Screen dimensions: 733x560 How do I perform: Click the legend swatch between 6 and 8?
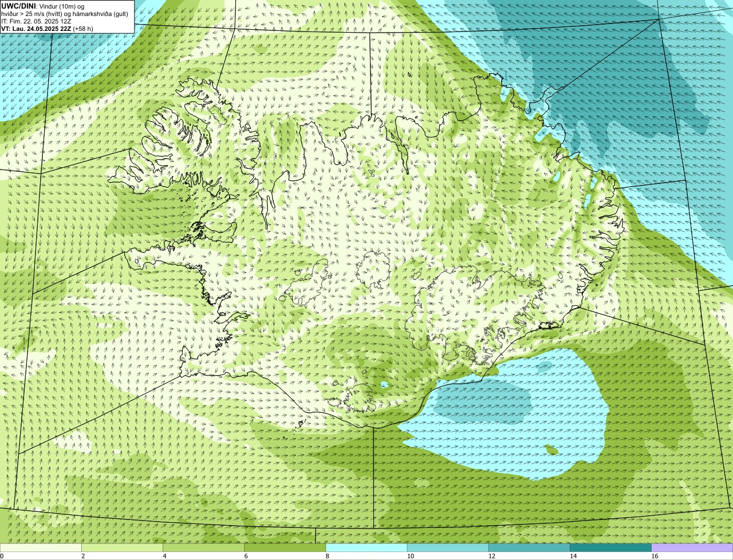285,548
